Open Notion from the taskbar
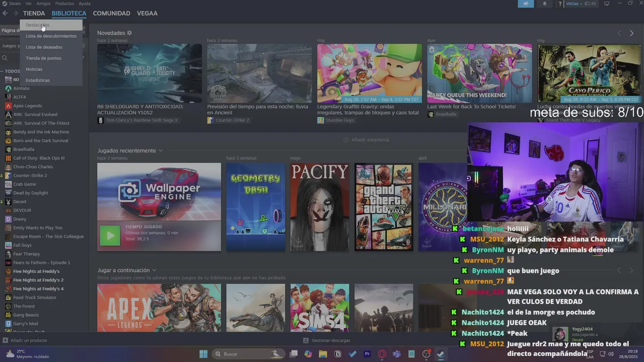Screen dimensions: 644x362 [338, 354]
